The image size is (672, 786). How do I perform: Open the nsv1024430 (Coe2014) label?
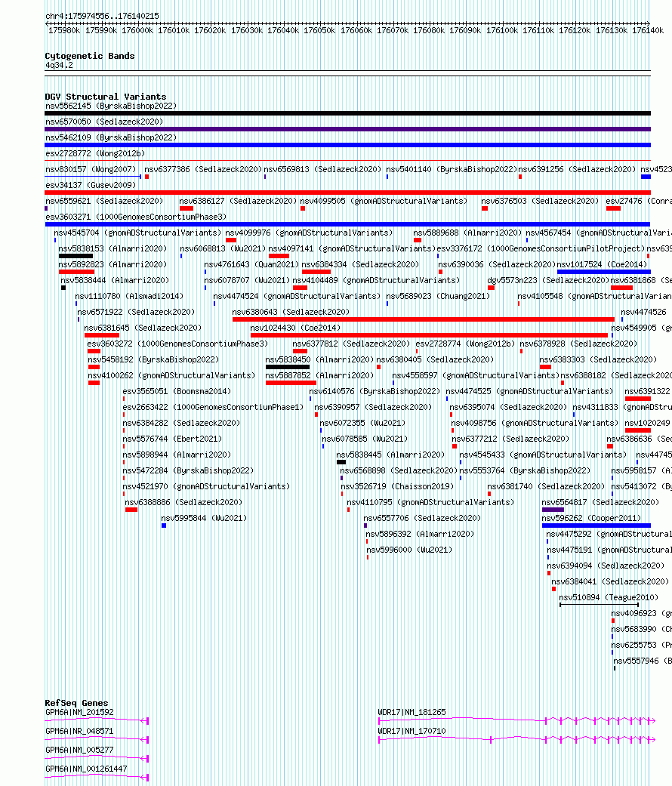295,328
